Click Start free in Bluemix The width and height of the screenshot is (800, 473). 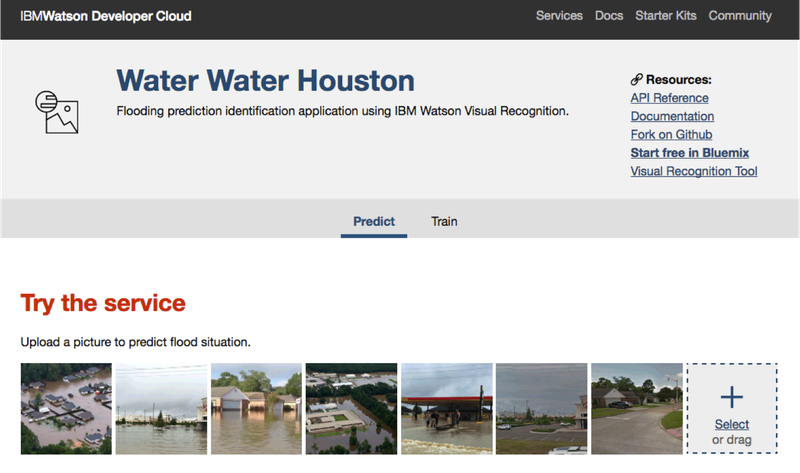(689, 153)
